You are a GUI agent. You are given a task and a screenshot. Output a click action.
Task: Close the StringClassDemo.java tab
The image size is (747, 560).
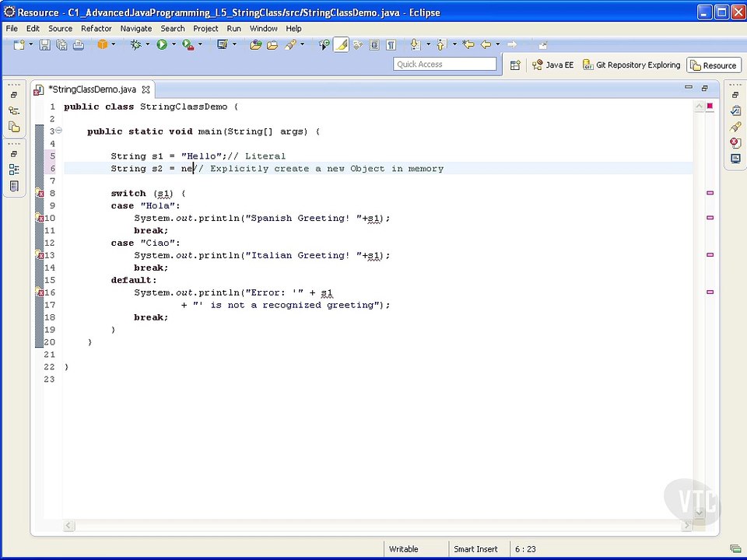point(146,89)
